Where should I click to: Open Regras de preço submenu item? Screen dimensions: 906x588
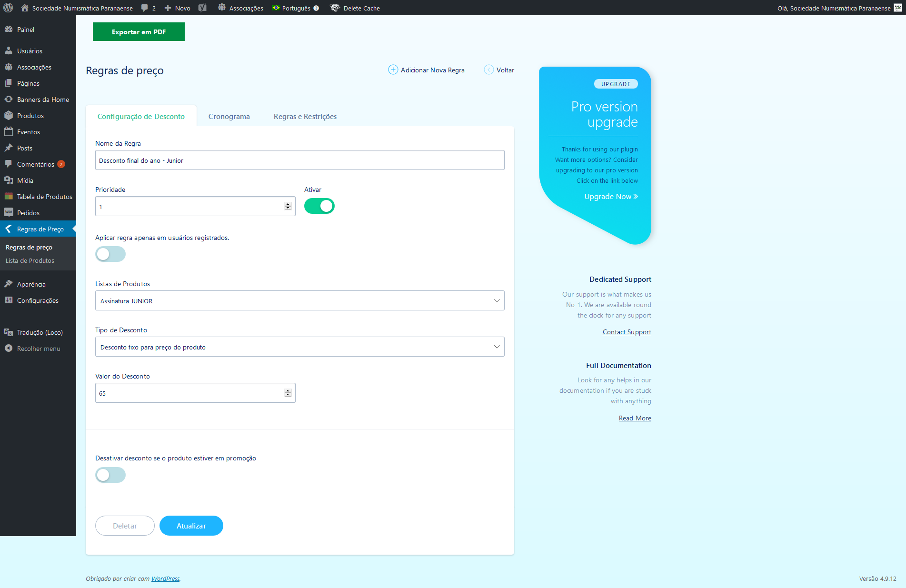point(29,247)
